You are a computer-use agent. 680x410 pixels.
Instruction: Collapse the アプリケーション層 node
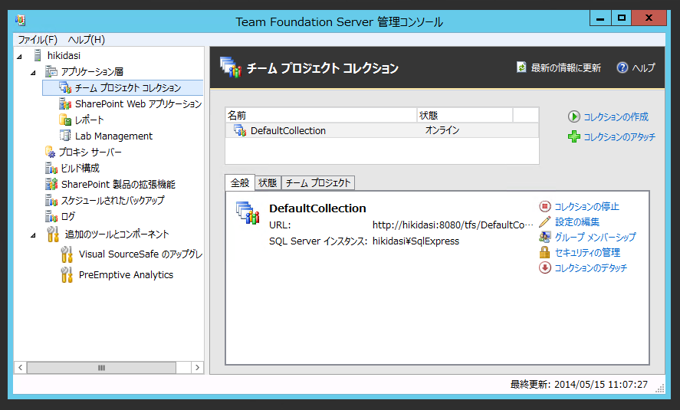click(33, 72)
